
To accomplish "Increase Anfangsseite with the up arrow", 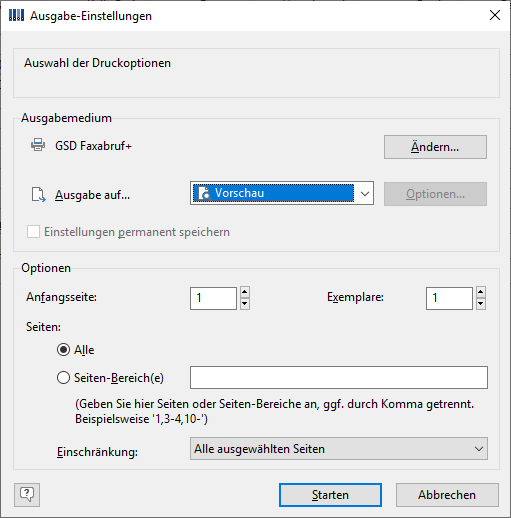I will pyautogui.click(x=245, y=292).
